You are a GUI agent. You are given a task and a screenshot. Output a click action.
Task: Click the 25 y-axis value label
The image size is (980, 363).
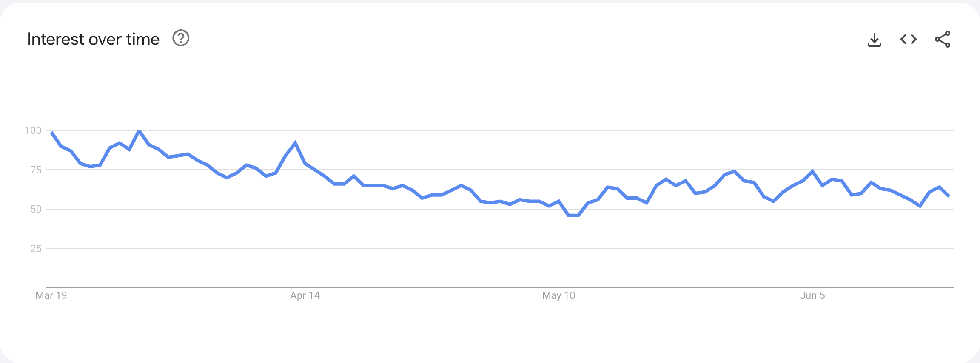36,249
